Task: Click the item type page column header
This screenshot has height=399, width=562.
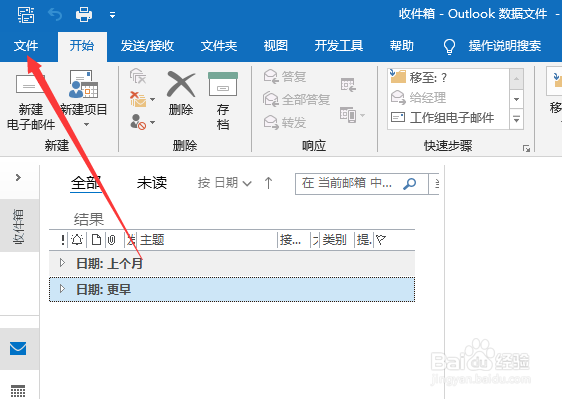Action: click(96, 239)
